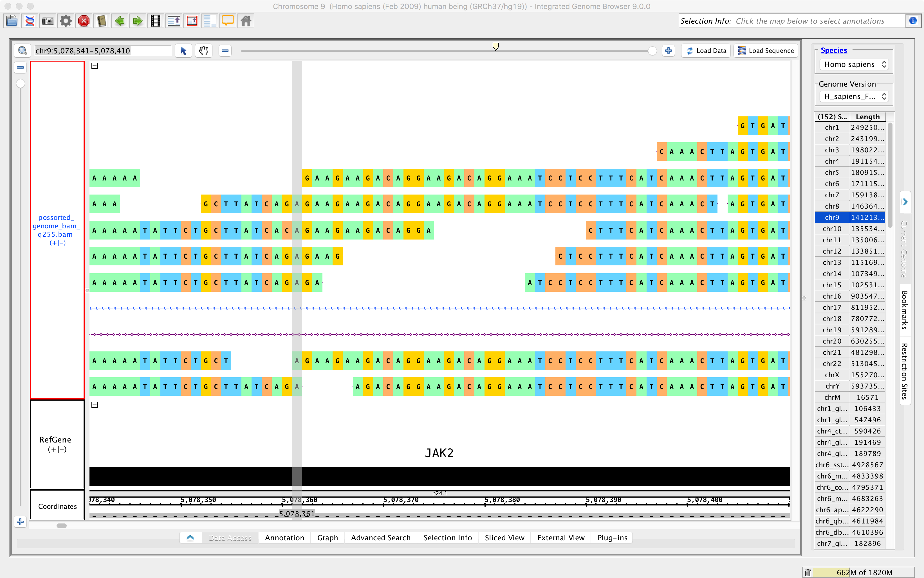Open the Bookmarks side tab

coord(905,310)
